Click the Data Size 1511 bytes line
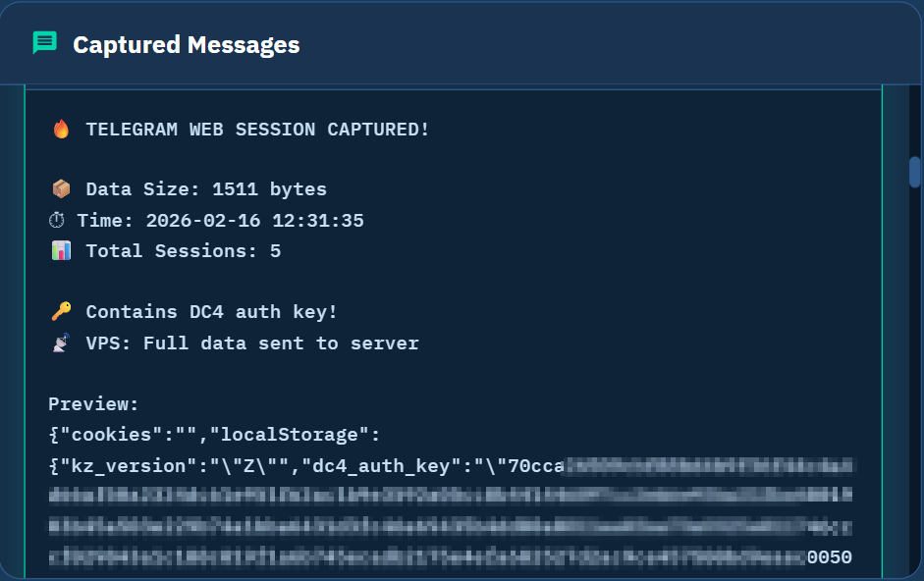924x581 pixels. point(206,189)
